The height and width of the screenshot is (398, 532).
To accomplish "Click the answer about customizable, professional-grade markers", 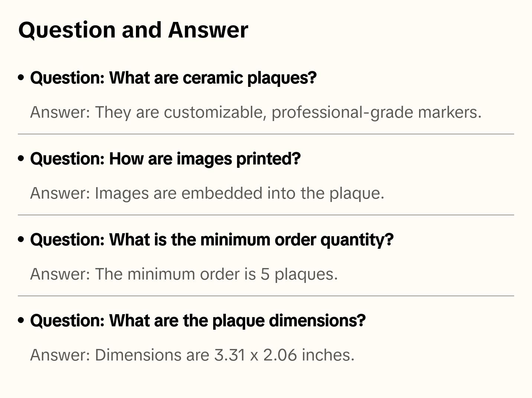I will [256, 112].
